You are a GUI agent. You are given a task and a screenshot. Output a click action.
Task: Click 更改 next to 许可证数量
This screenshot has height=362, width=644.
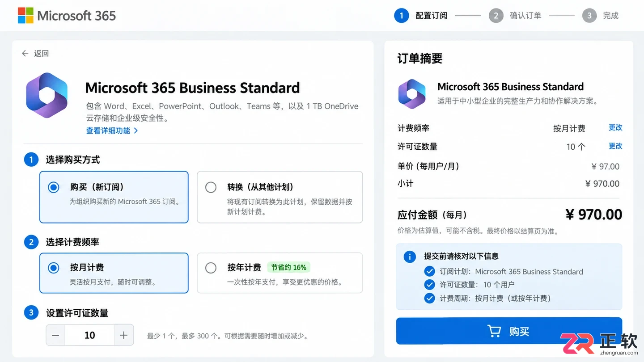point(615,146)
